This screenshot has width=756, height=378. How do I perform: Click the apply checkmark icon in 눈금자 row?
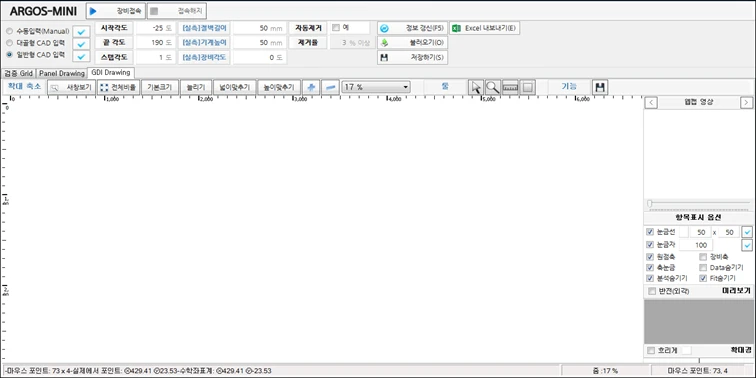coord(747,245)
